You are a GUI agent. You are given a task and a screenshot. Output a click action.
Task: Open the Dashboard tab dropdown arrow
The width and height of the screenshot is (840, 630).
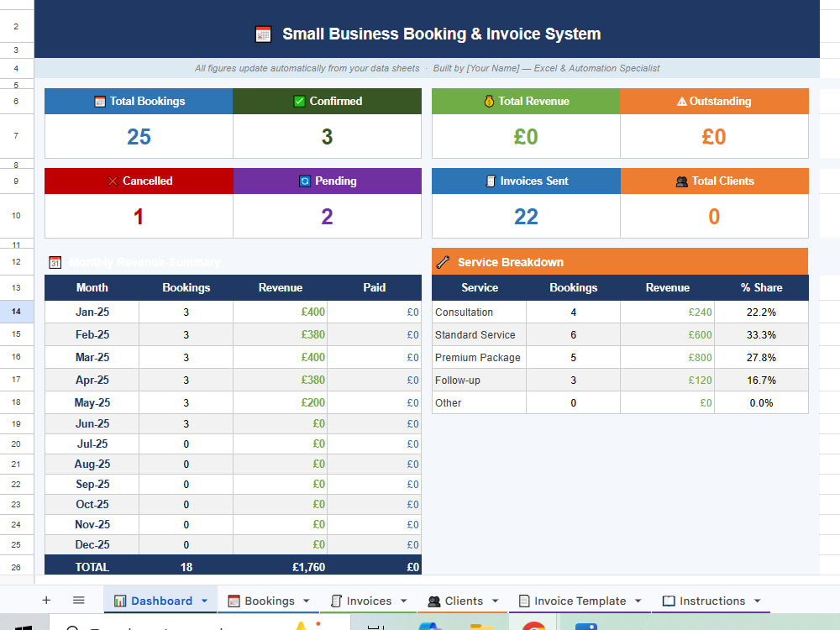coord(205,601)
